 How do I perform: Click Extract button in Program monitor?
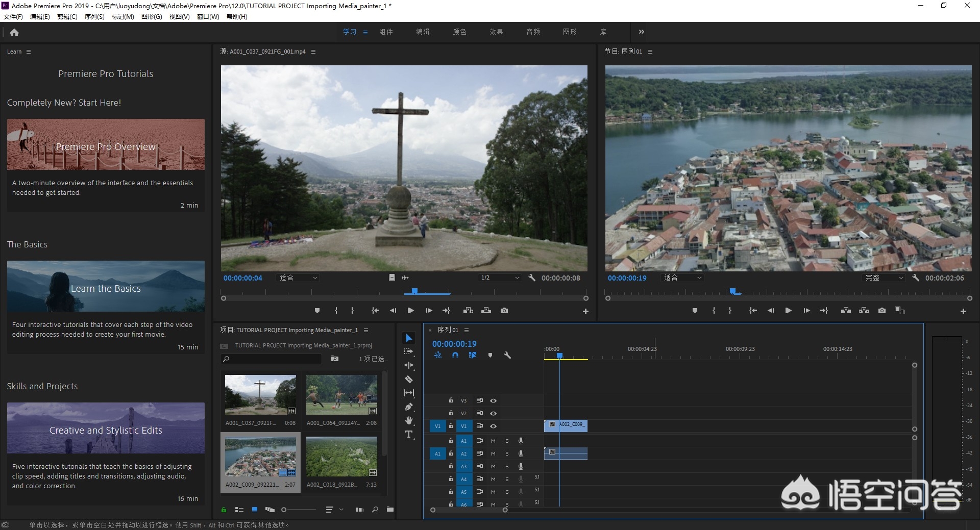(864, 311)
